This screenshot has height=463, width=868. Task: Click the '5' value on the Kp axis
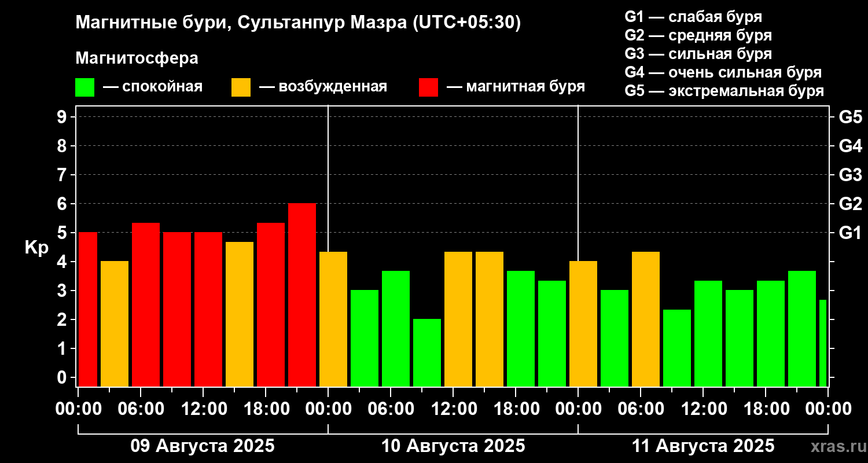63,233
